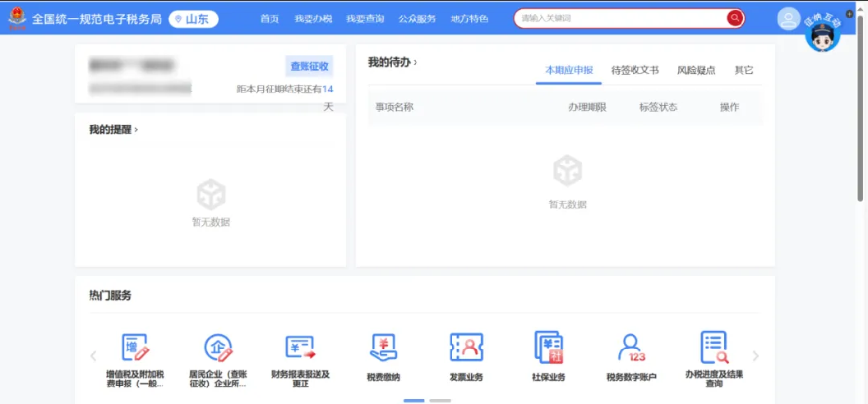Click the 距本月征期结束还有14 text
The width and height of the screenshot is (868, 404).
(284, 89)
